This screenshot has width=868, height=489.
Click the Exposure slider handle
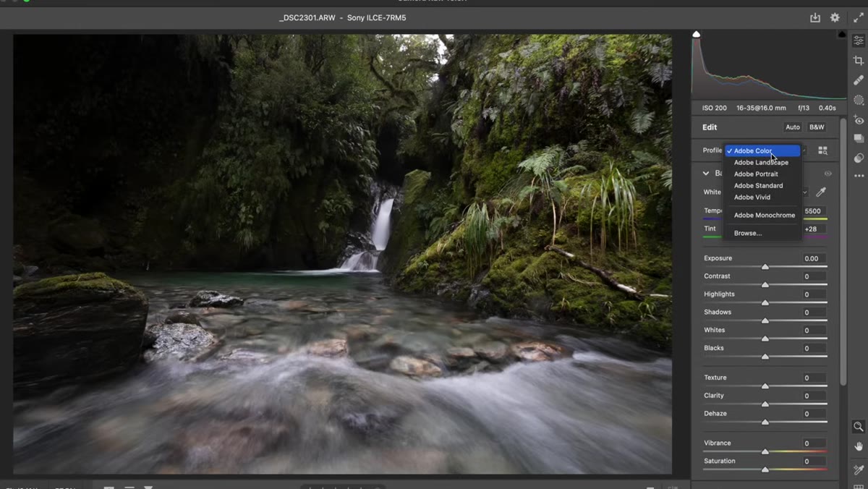[765, 267]
